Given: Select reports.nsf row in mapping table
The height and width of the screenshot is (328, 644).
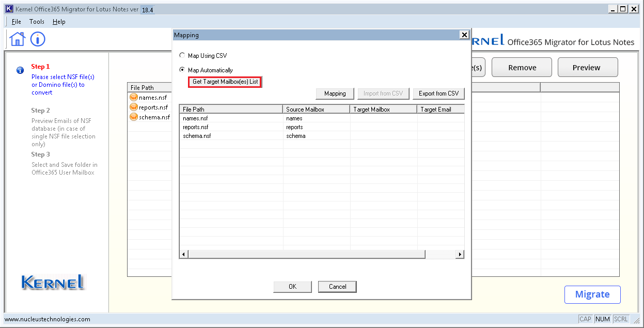Looking at the screenshot, I should [x=322, y=127].
